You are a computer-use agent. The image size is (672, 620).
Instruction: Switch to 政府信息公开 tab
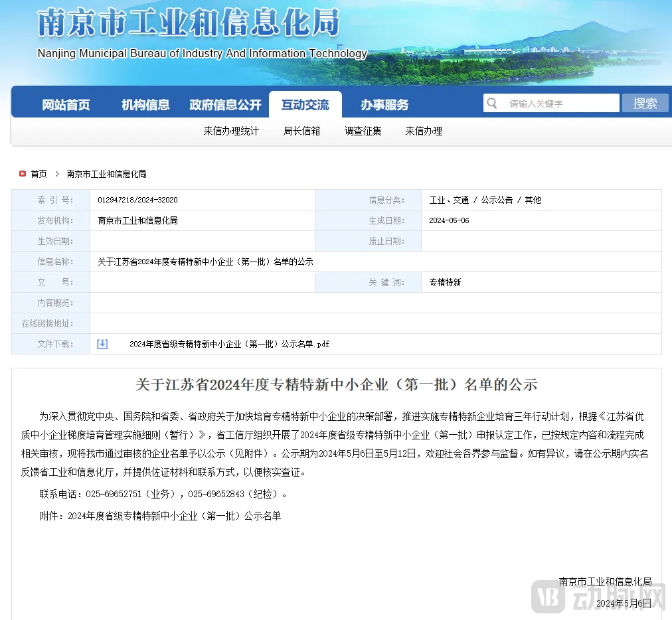pyautogui.click(x=225, y=105)
